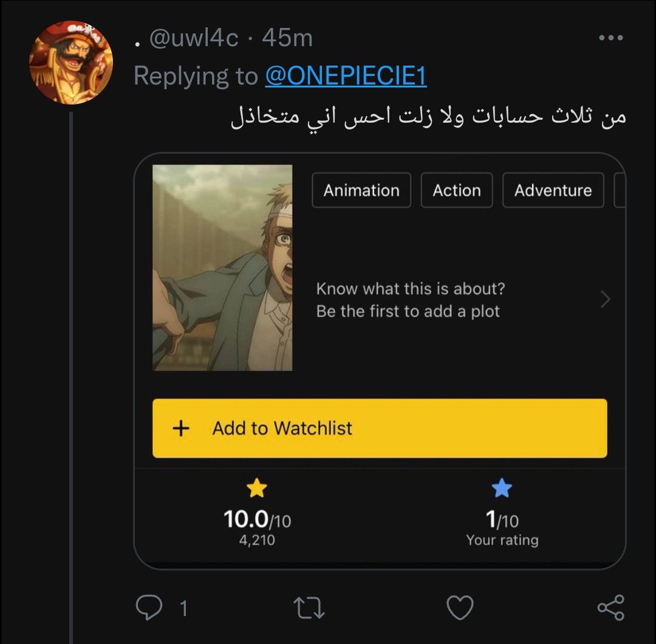This screenshot has width=656, height=644.
Task: Open the @uwl4c username handle
Action: pyautogui.click(x=194, y=38)
